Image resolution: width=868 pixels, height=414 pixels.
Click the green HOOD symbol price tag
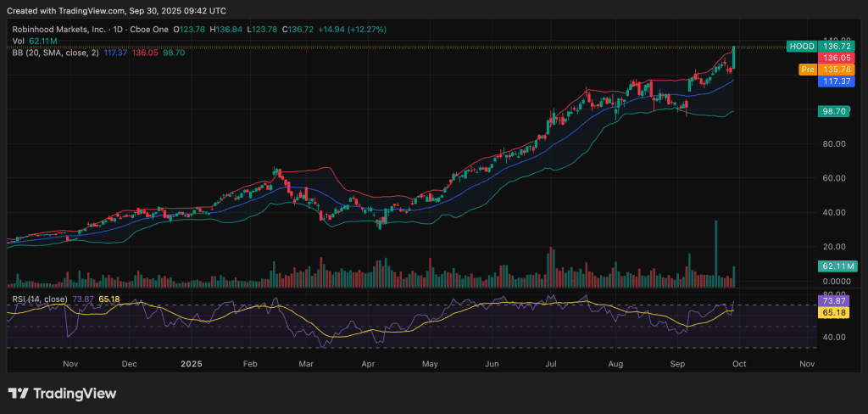click(x=801, y=46)
